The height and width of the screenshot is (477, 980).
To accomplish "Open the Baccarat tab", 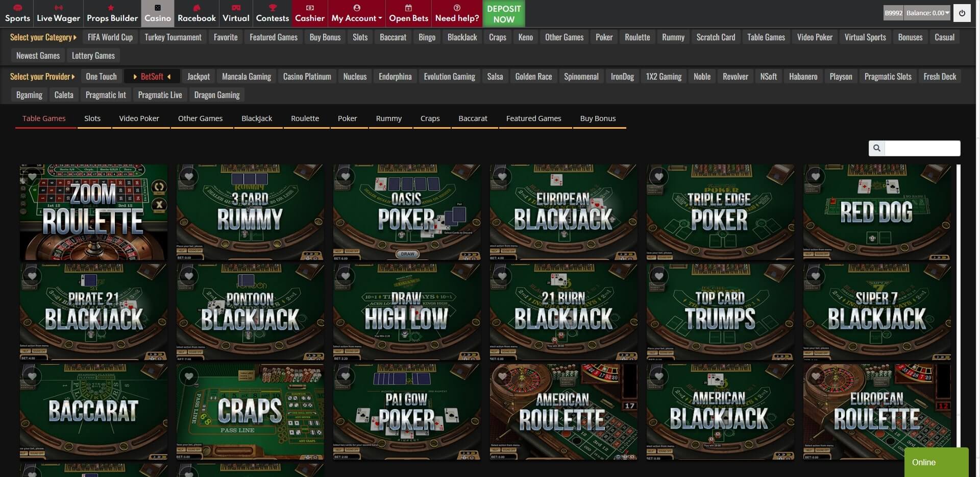I will (473, 118).
